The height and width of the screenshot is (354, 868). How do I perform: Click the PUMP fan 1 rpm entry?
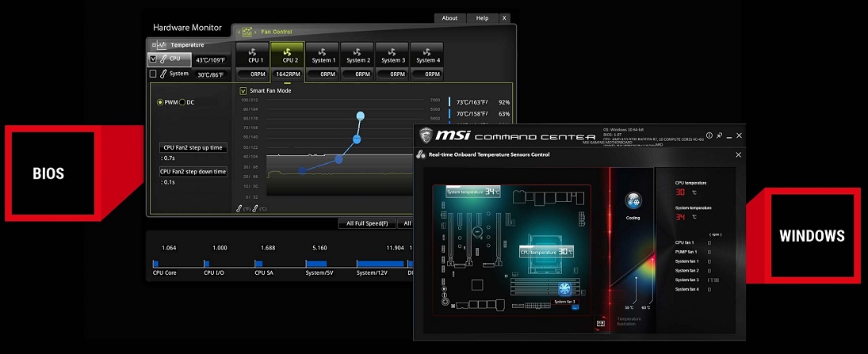coord(693,252)
